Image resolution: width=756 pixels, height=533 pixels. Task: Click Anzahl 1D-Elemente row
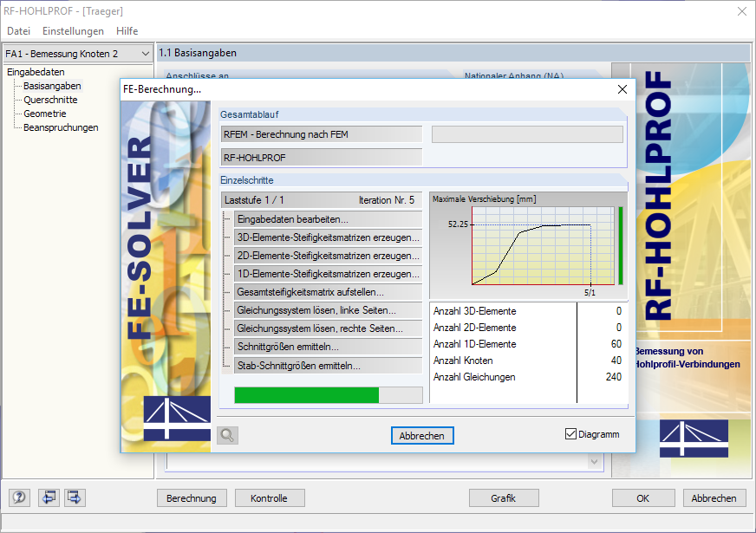coord(529,344)
